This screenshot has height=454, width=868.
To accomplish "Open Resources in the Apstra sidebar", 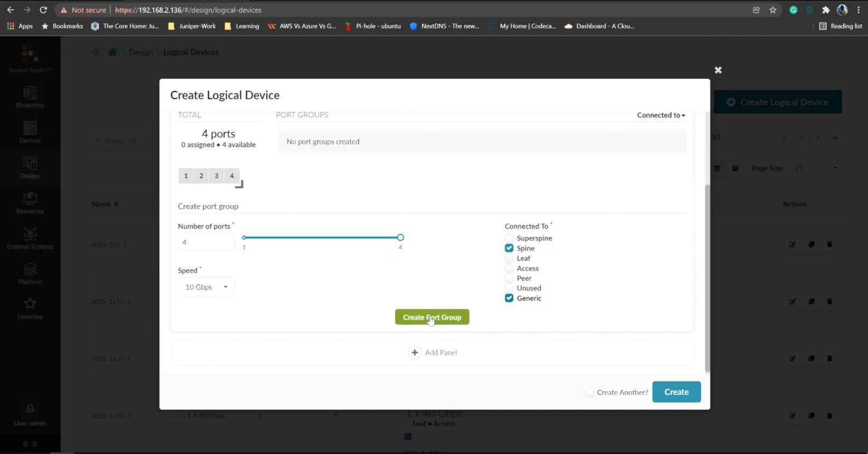I will point(30,203).
